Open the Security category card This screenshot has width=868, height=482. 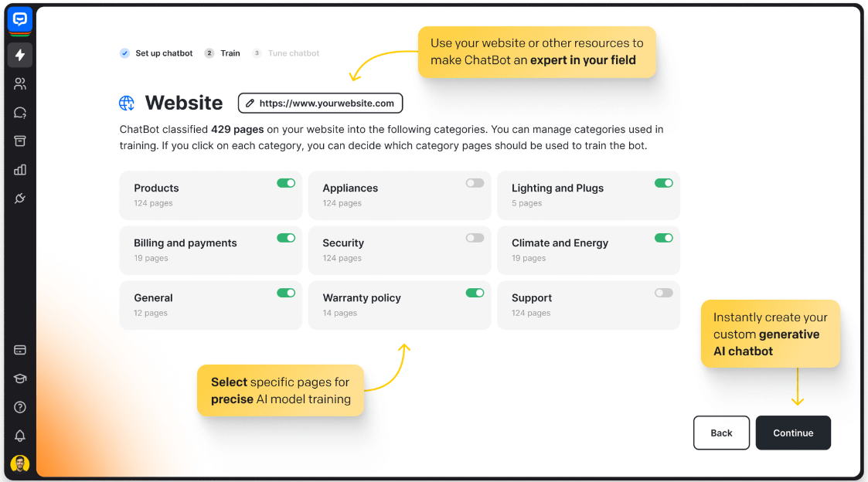386,249
